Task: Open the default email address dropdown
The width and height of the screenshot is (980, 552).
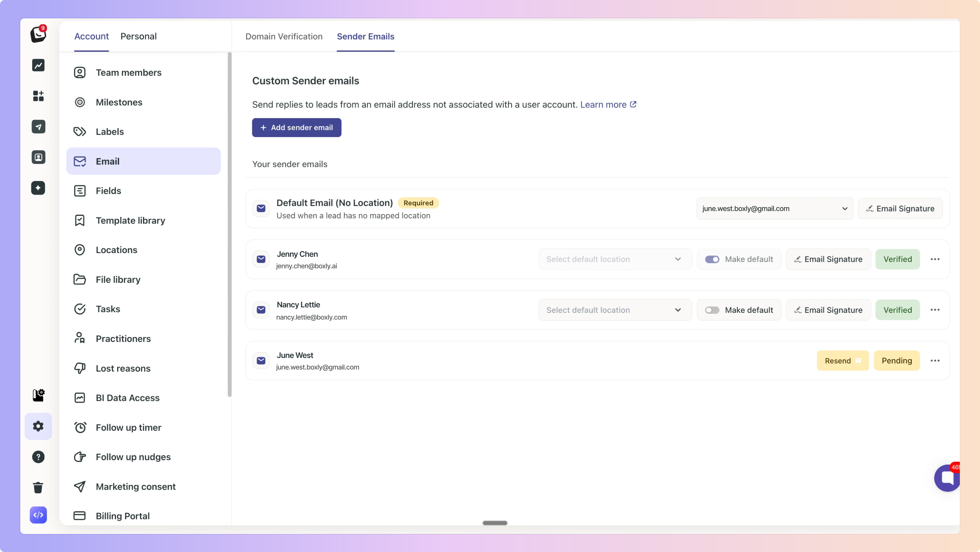Action: point(774,209)
